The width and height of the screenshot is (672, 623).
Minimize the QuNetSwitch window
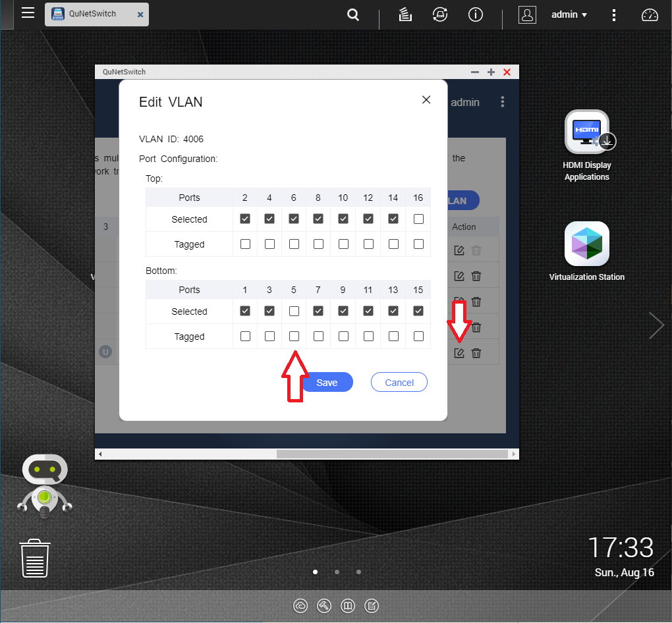pyautogui.click(x=475, y=72)
